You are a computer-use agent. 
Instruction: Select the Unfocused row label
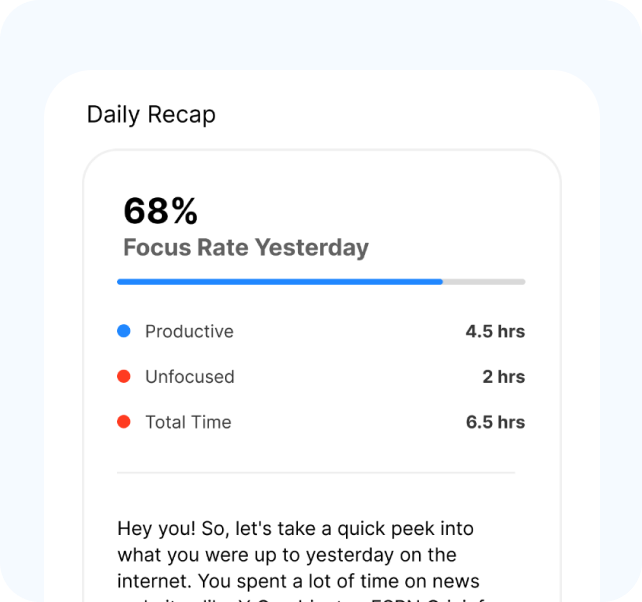(190, 377)
